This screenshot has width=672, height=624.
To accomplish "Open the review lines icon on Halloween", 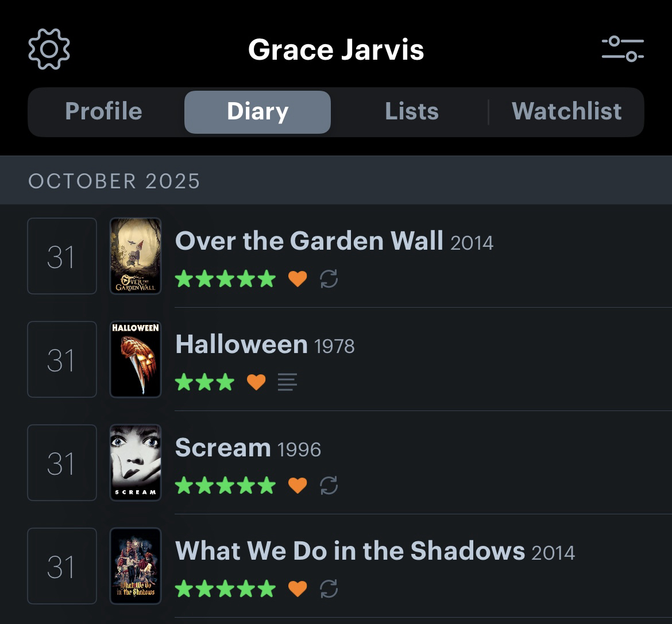I will 287,382.
